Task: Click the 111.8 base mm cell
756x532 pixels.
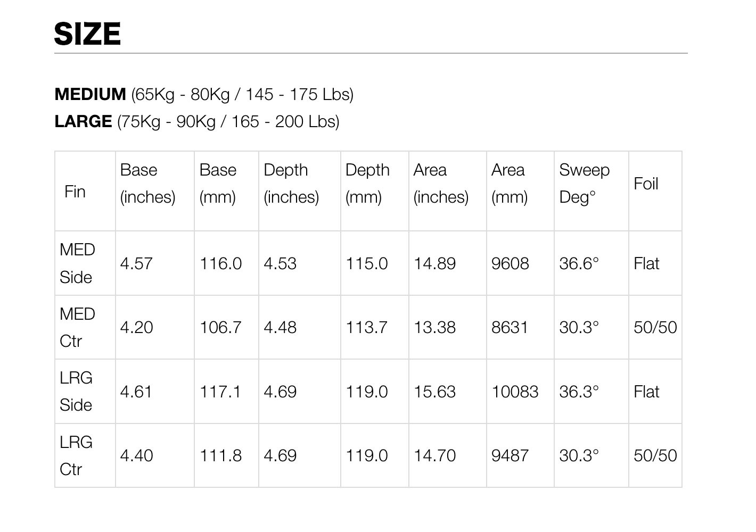Action: (x=220, y=456)
